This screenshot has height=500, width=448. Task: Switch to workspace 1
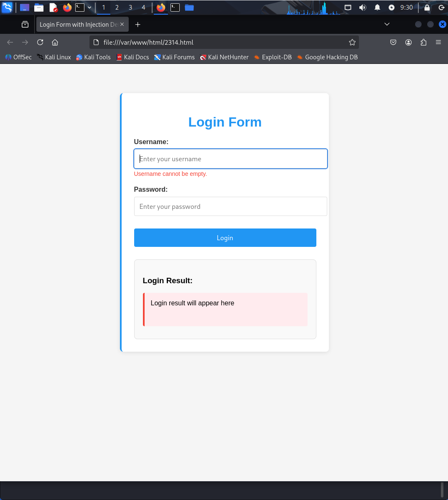pos(103,8)
